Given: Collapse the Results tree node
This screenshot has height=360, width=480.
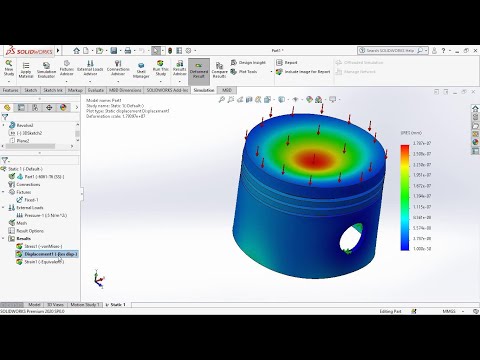Looking at the screenshot, I should [4, 238].
